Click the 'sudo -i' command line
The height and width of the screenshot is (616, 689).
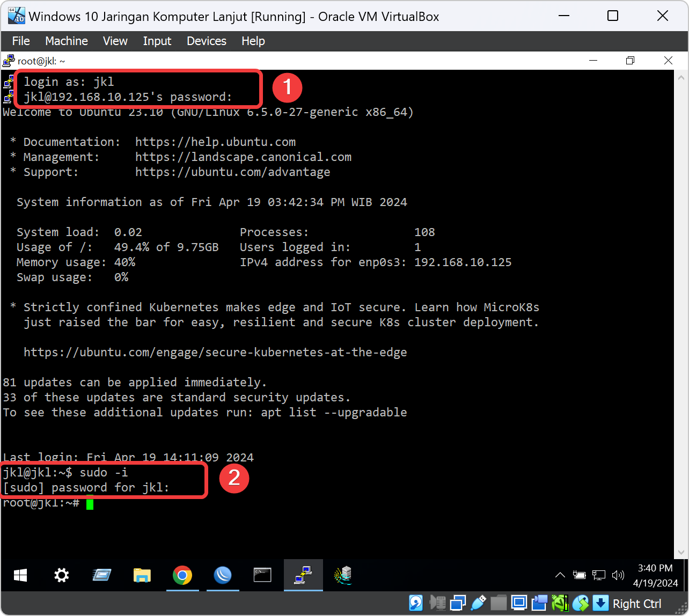click(65, 473)
